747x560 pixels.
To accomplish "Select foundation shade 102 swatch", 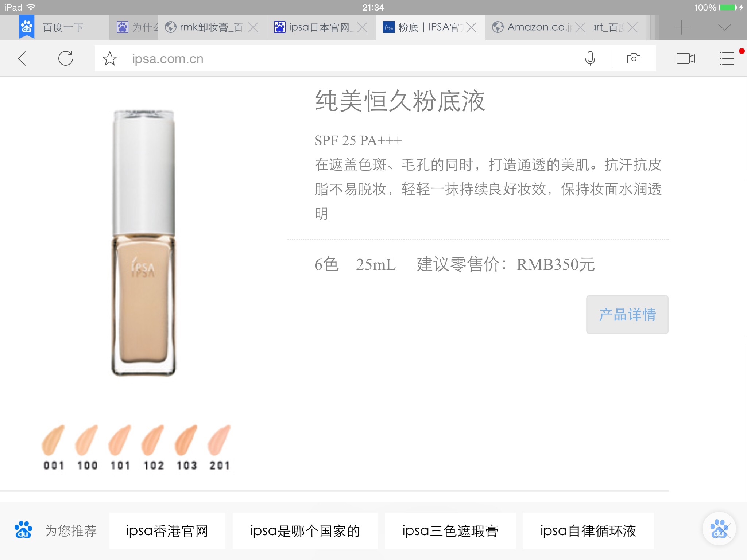I will [x=153, y=447].
